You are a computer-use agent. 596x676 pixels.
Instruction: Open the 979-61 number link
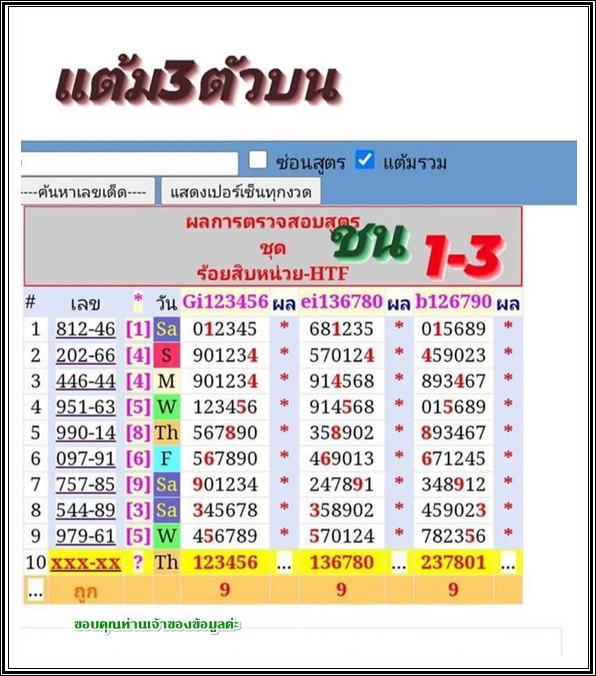[x=86, y=536]
